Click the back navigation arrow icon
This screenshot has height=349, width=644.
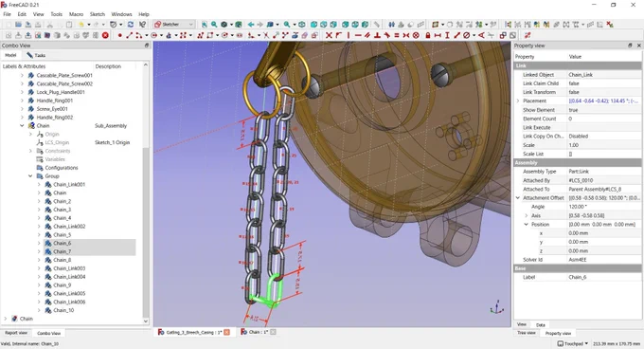click(x=251, y=25)
